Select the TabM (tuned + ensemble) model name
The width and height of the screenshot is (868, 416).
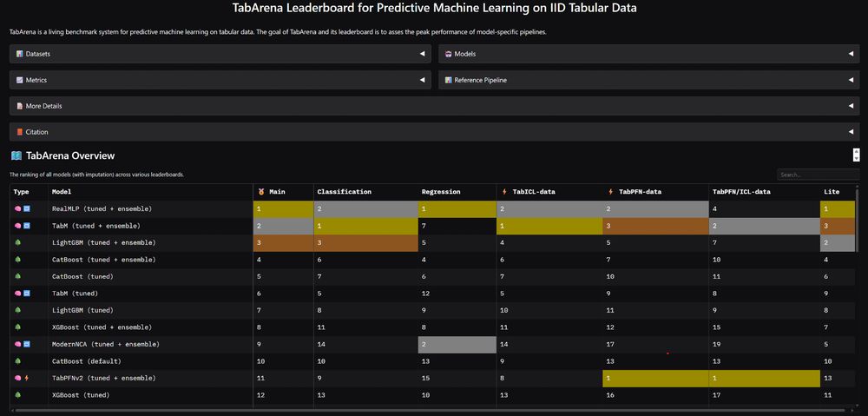click(96, 226)
